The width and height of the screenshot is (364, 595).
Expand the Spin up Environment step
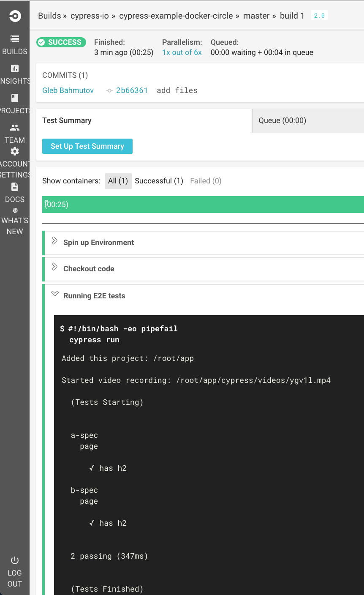pyautogui.click(x=54, y=241)
